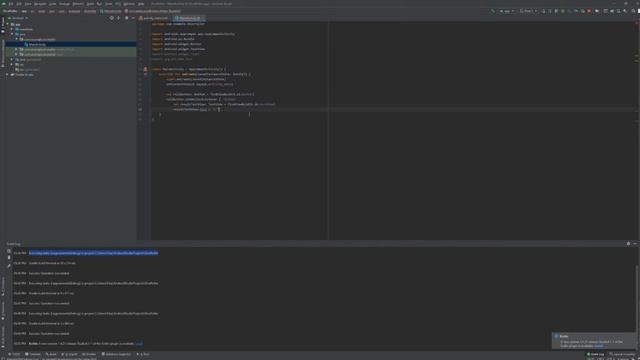Toggle the Event Log button in status bar
The height and width of the screenshot is (360, 640).
595,354
